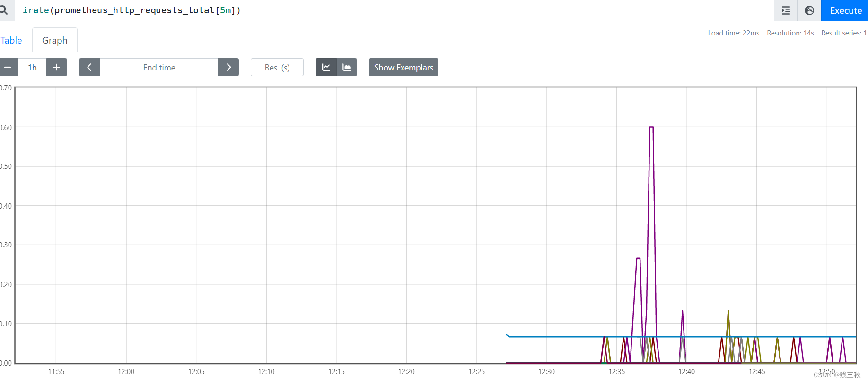Viewport: 868px width, 383px height.
Task: Switch to stacked area chart mode
Action: [347, 67]
